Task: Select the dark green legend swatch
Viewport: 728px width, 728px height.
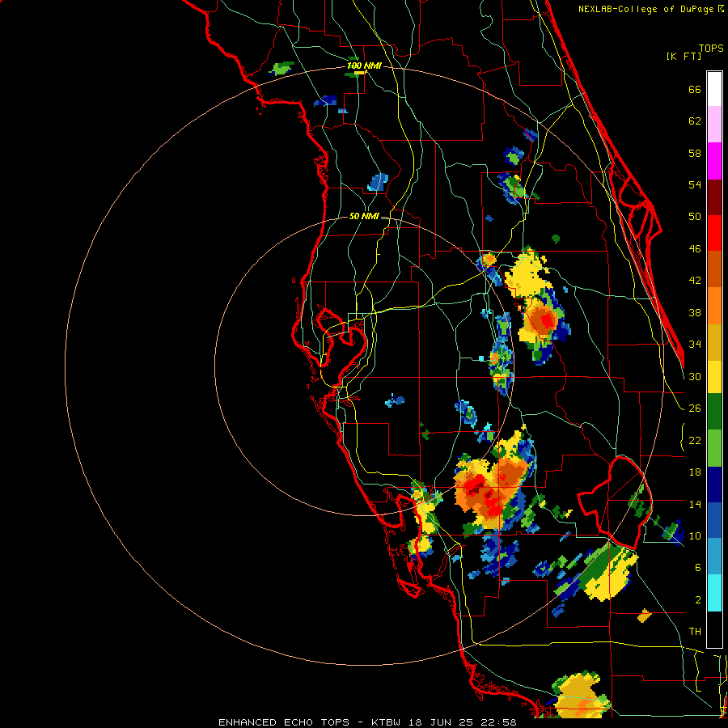Action: tap(714, 412)
